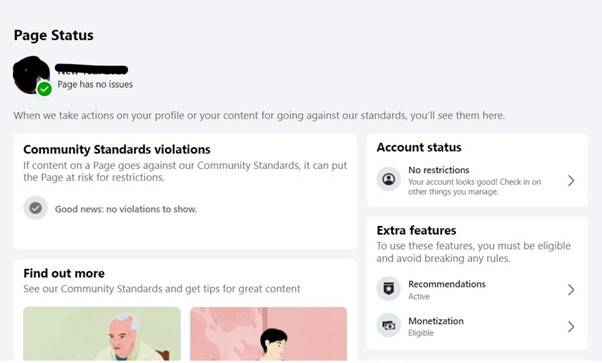This screenshot has height=363, width=602.
Task: Click the Extra features heading
Action: tap(416, 230)
